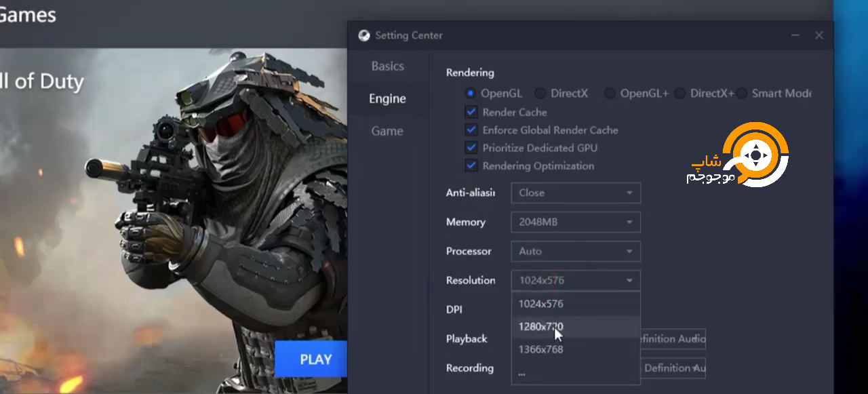Open the Engine settings tab
The image size is (868, 394).
(x=387, y=99)
